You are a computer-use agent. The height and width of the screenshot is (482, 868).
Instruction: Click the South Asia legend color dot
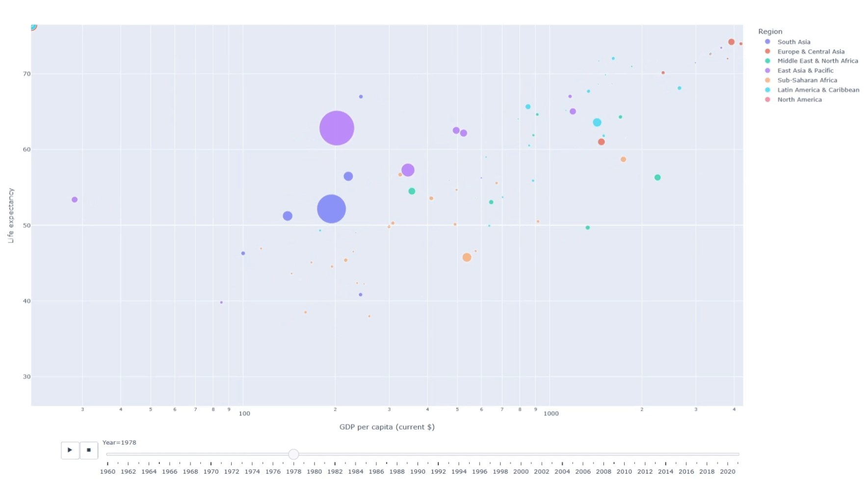pos(768,42)
